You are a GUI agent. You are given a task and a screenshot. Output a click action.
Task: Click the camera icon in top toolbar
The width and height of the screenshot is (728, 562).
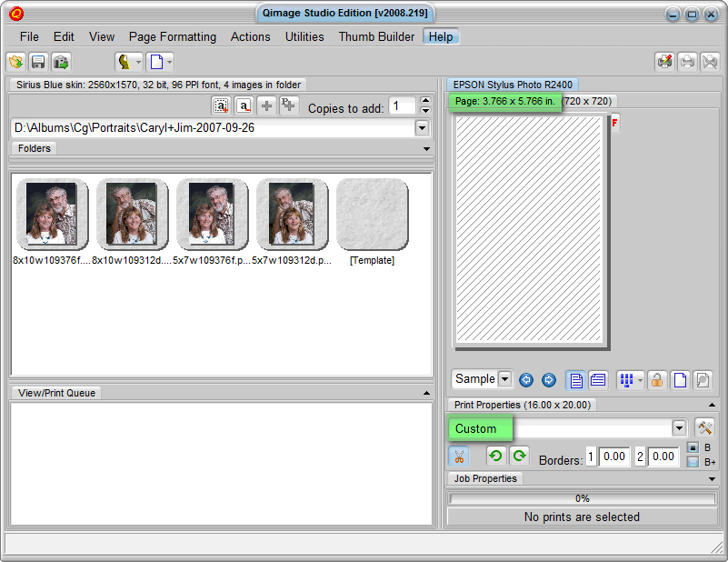(x=60, y=62)
